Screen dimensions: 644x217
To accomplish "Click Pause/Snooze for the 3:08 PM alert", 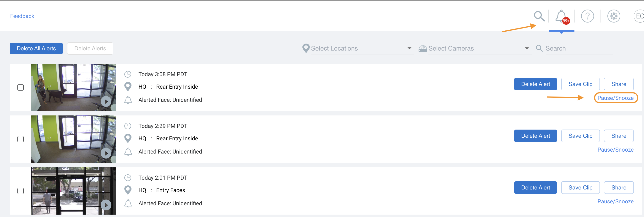I will pyautogui.click(x=615, y=98).
